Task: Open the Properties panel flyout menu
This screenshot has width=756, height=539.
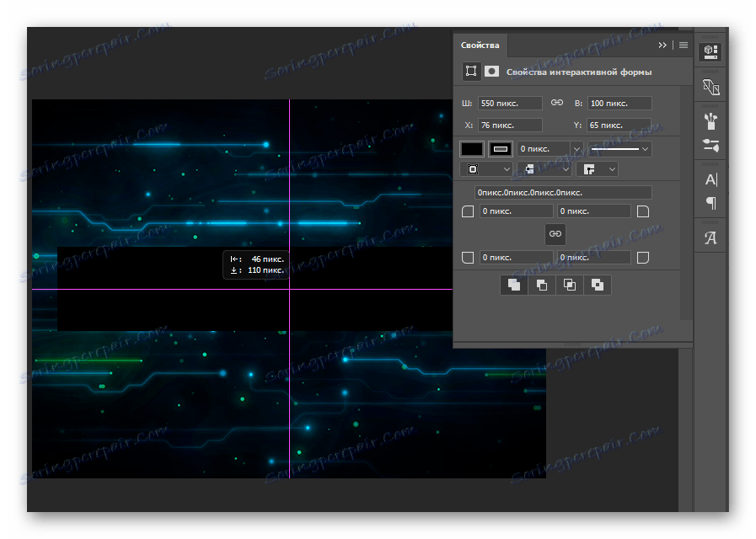Action: click(x=684, y=45)
